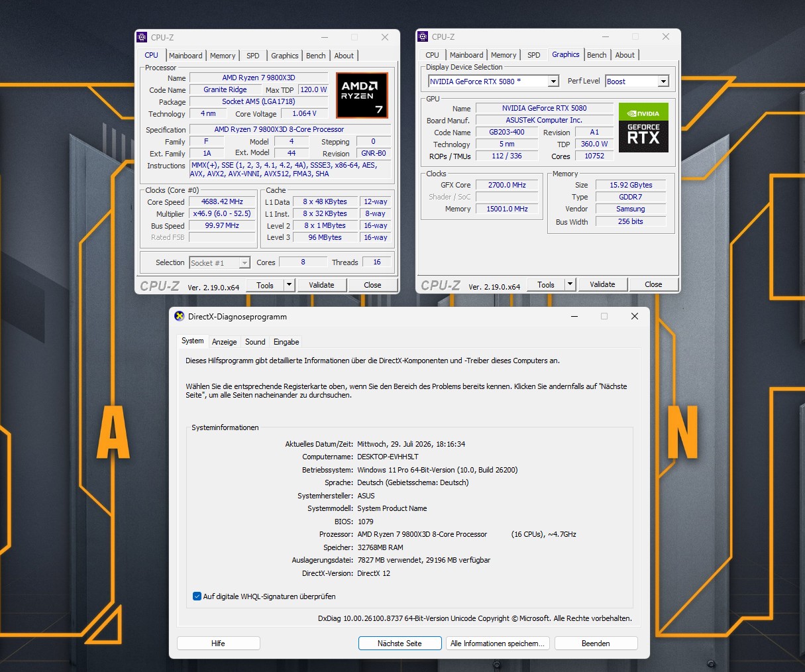This screenshot has width=805, height=672.
Task: Toggle the WHQL-Signaturen überprüfen checkbox
Action: (x=197, y=596)
